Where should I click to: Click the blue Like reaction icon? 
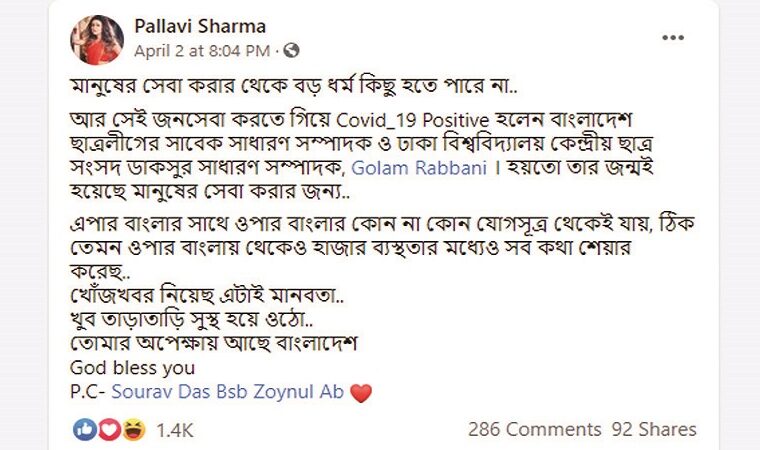pyautogui.click(x=85, y=430)
